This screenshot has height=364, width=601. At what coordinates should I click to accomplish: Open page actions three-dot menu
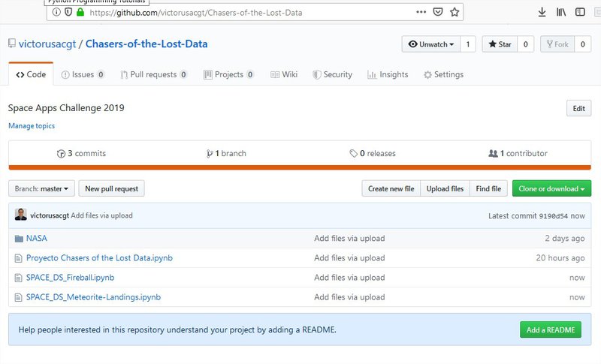coord(420,12)
